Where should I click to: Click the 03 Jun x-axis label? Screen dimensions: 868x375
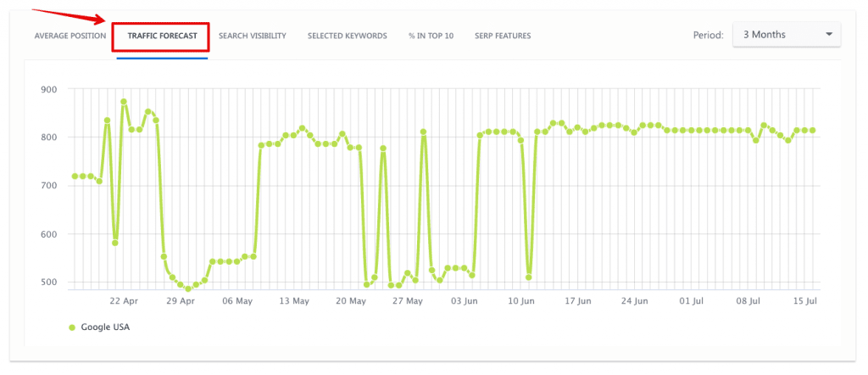point(465,301)
